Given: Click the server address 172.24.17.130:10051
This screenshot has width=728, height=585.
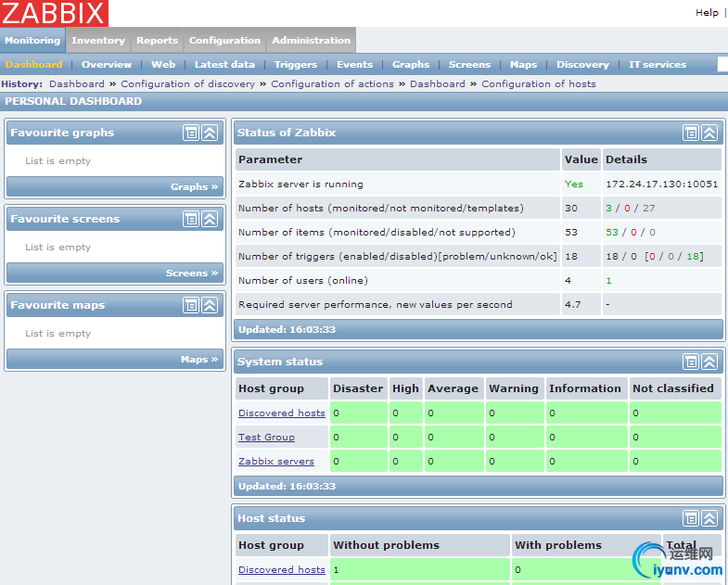Looking at the screenshot, I should coord(661,184).
